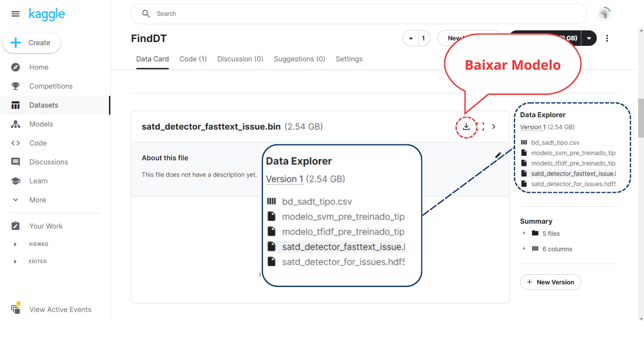Expand 5 files in Summary
644x342 pixels.
(x=524, y=233)
